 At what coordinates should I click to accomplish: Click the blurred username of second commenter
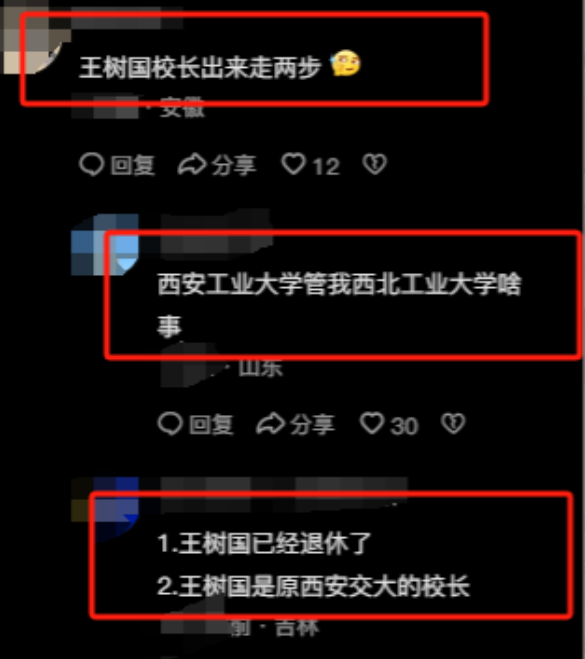tap(216, 234)
